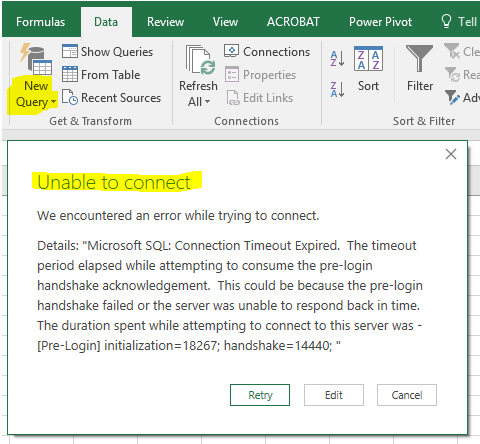Open the Sort dialog icon
480x444 pixels.
pos(368,59)
